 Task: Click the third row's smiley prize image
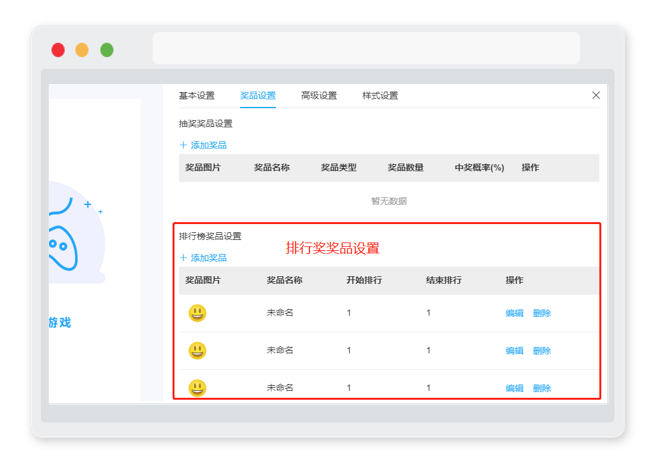(x=197, y=388)
